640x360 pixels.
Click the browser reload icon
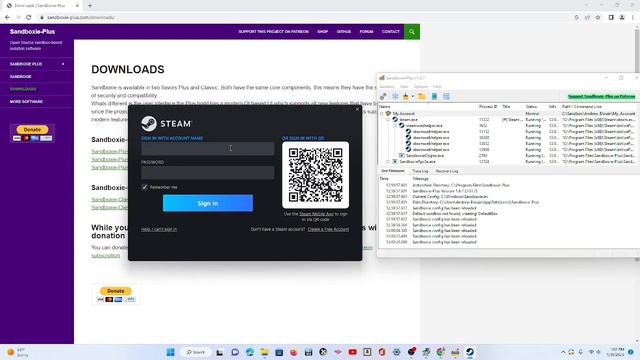(29, 17)
